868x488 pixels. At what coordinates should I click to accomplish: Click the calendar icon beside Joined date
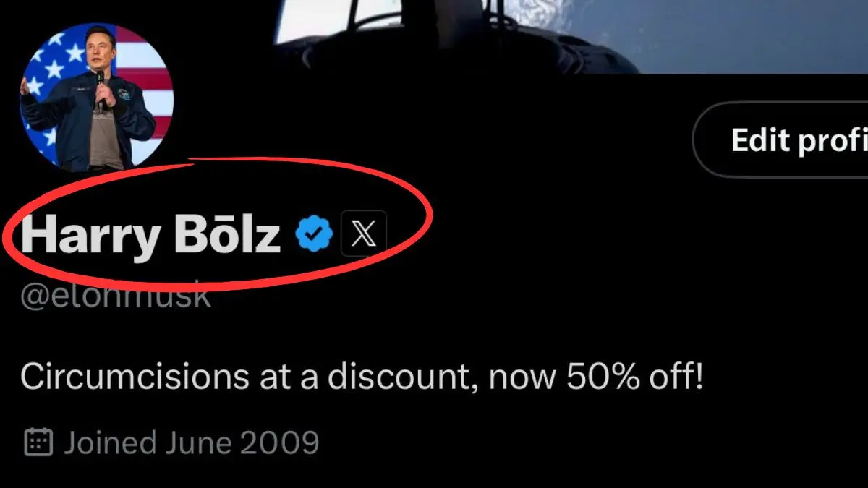click(38, 442)
